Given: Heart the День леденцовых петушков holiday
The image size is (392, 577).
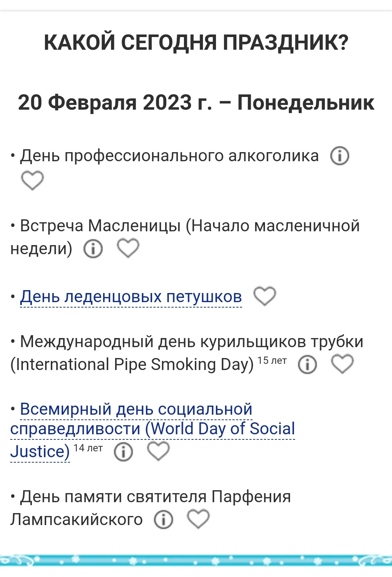Looking at the screenshot, I should point(265,296).
